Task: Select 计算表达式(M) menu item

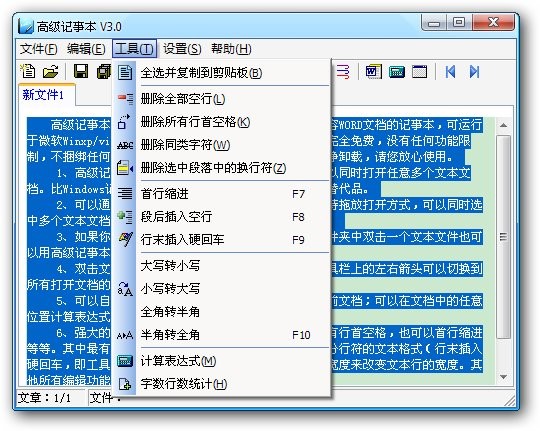Action: tap(223, 361)
